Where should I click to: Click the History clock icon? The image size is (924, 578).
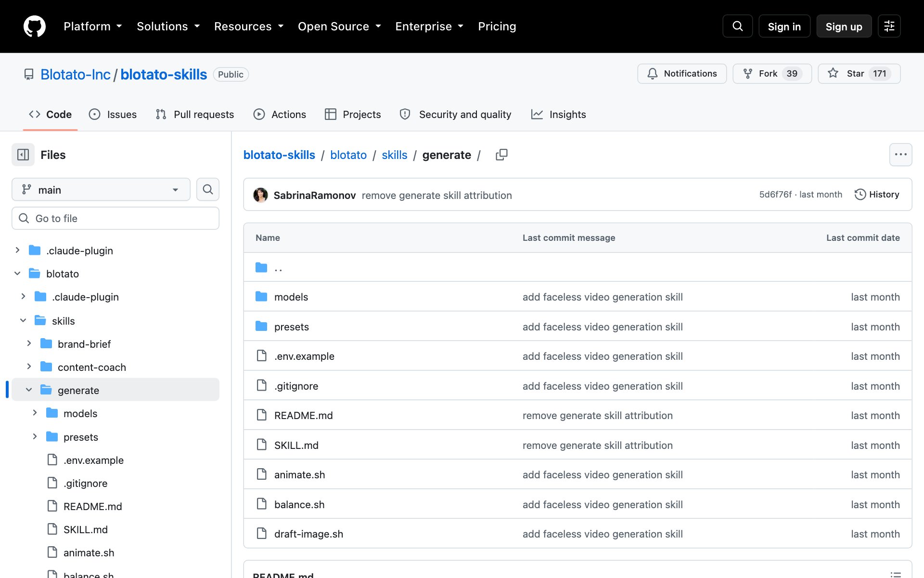pos(860,194)
